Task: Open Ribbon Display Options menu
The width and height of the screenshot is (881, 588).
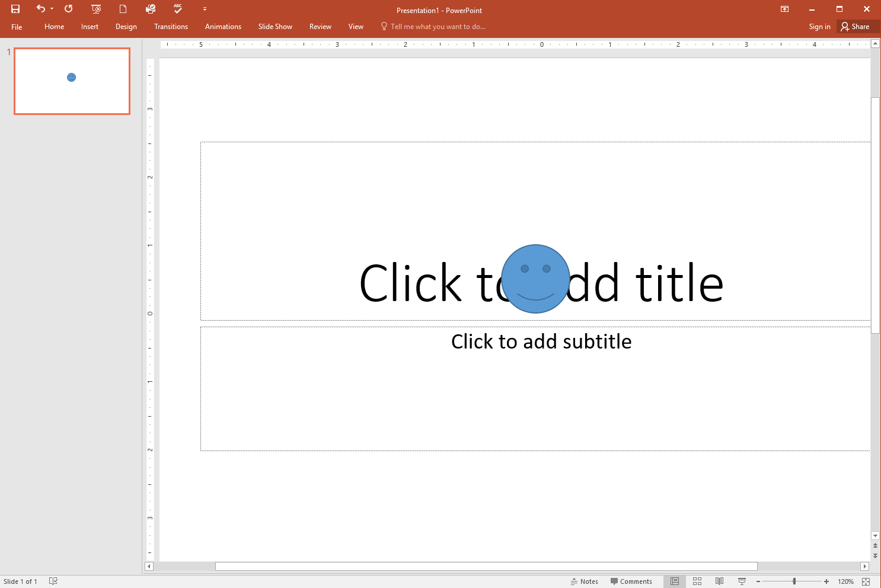Action: coord(784,9)
